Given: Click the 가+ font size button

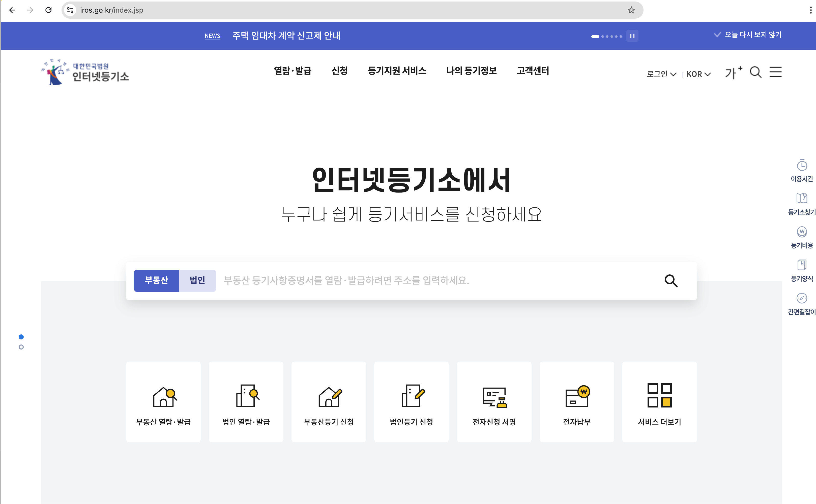Looking at the screenshot, I should point(733,73).
